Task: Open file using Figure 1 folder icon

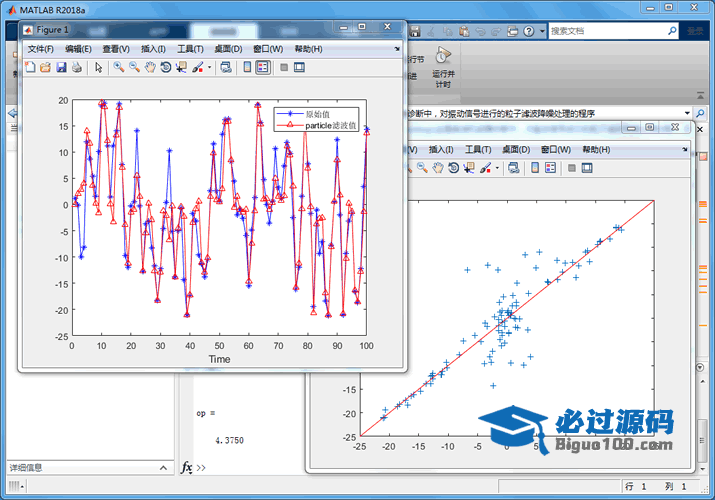Action: pos(45,68)
